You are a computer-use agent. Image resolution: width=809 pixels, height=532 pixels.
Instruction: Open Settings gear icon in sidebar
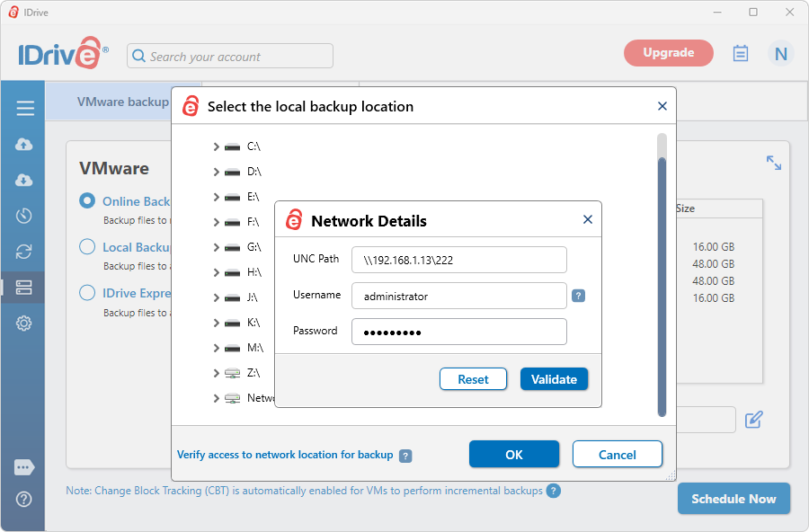[23, 323]
